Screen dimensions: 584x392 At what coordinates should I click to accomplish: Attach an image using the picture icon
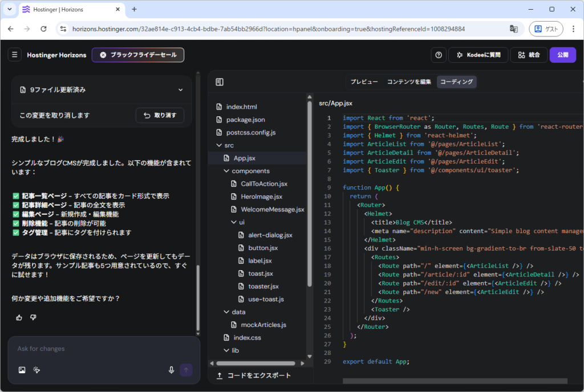pyautogui.click(x=22, y=370)
